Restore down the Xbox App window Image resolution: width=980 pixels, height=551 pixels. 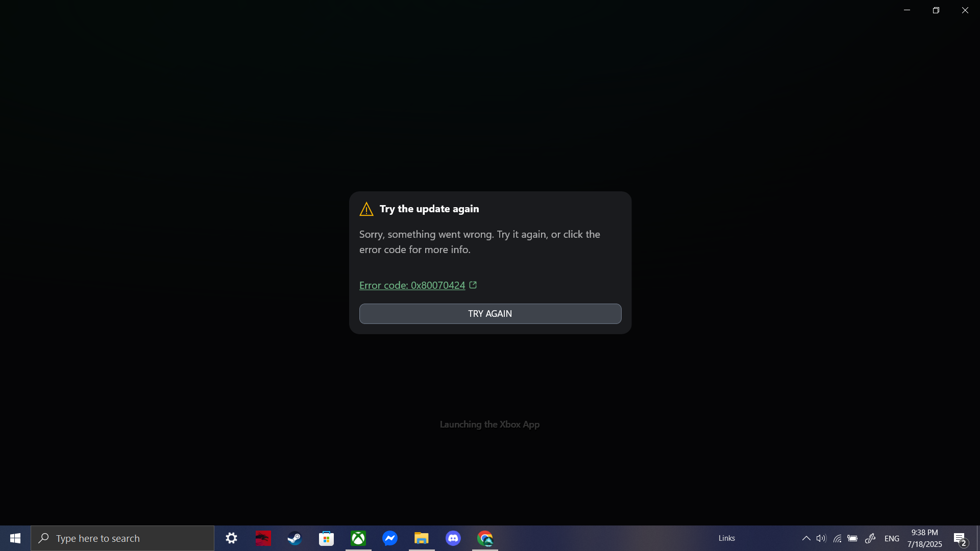936,10
